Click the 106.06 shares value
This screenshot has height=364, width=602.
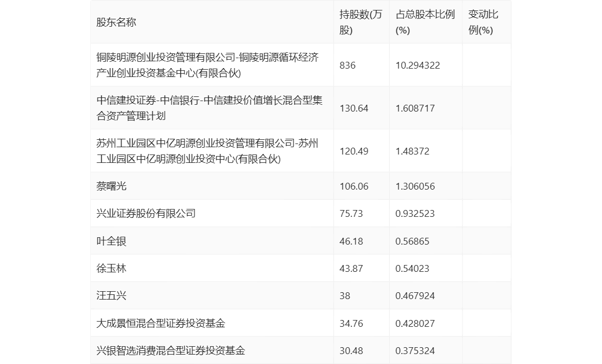click(354, 186)
